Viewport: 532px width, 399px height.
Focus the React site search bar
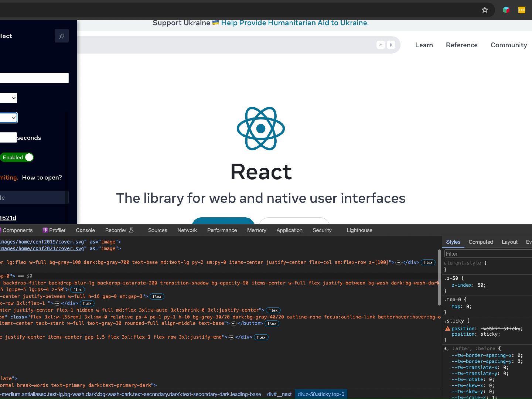[x=239, y=45]
